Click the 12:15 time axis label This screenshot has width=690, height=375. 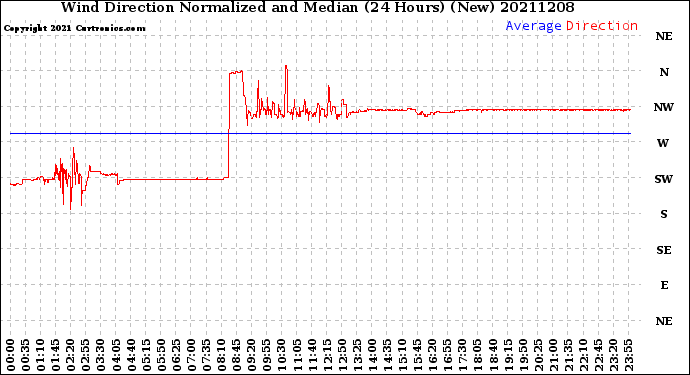pos(327,355)
